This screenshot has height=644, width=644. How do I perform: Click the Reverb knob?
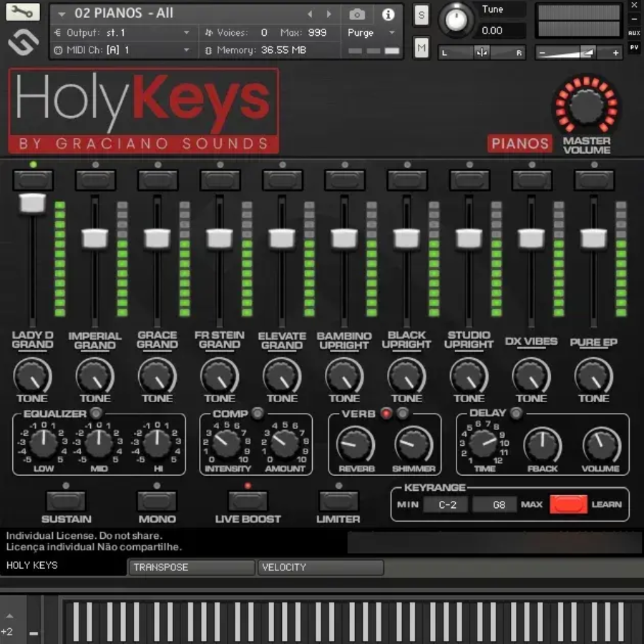coord(356,445)
